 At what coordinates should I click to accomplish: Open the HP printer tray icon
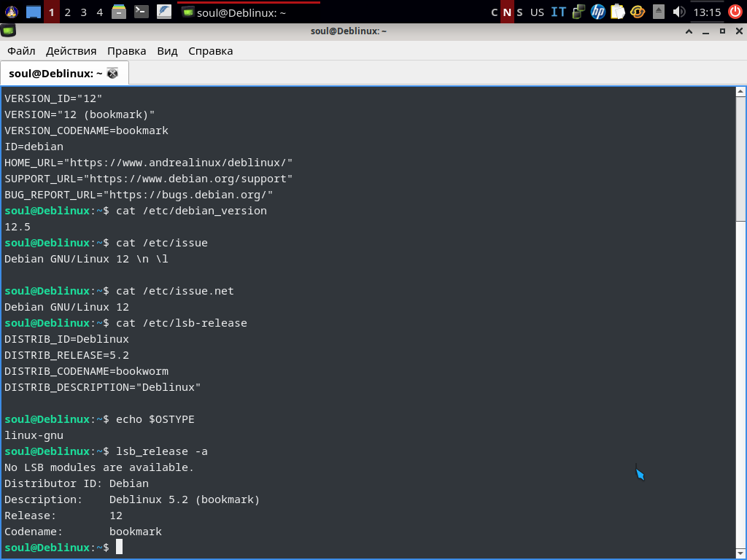(x=598, y=12)
